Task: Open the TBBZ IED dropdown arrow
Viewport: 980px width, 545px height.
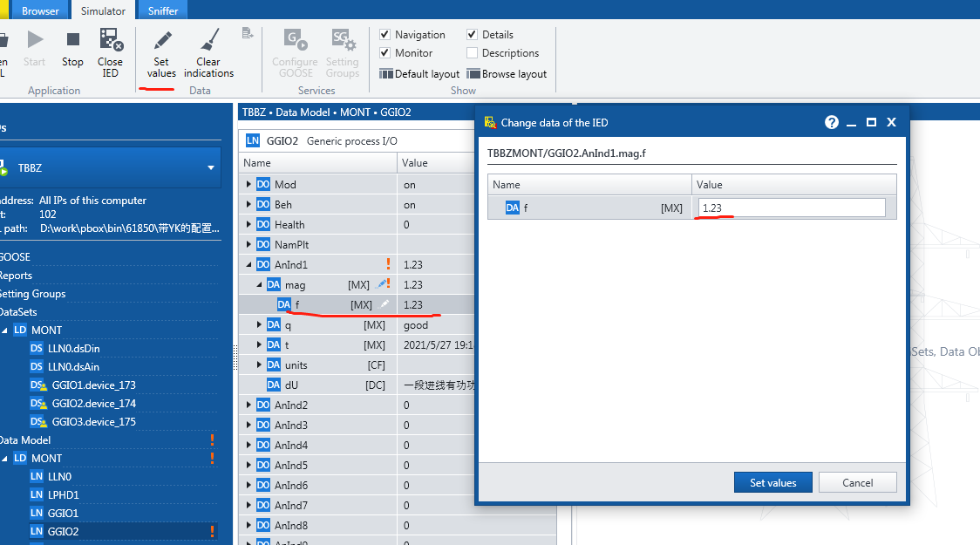Action: point(210,168)
